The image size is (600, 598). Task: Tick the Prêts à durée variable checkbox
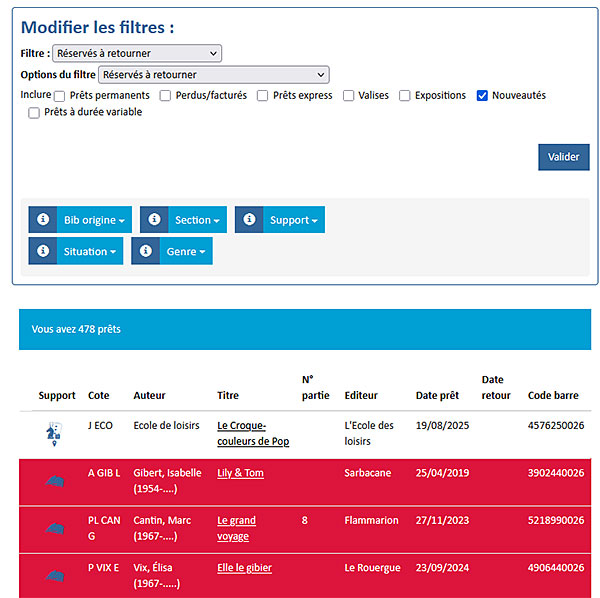[x=34, y=113]
